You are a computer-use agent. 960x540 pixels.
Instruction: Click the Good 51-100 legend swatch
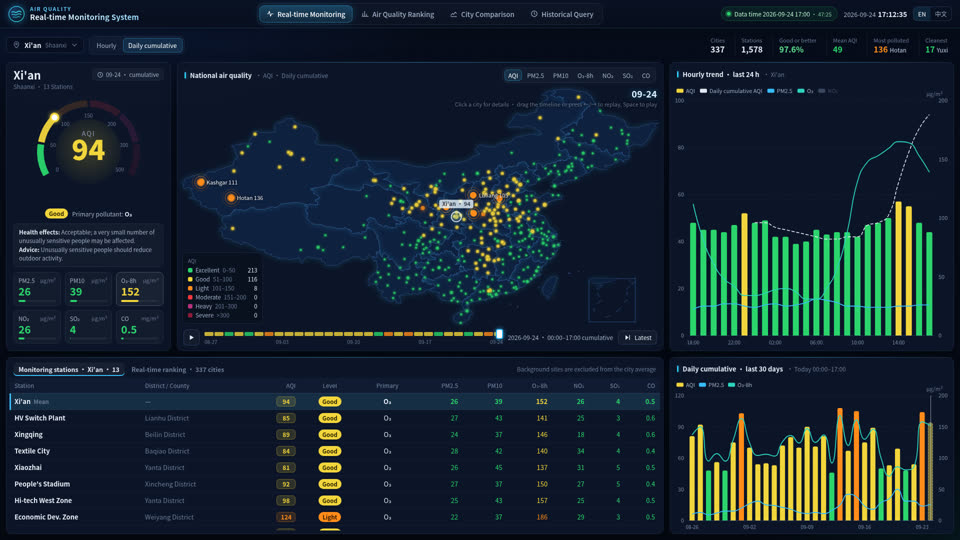(190, 279)
